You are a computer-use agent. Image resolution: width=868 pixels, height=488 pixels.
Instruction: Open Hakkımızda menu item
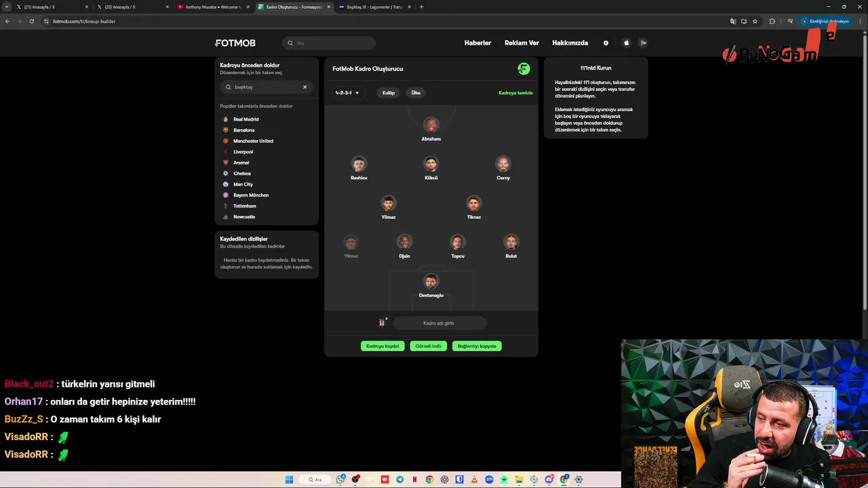[570, 43]
